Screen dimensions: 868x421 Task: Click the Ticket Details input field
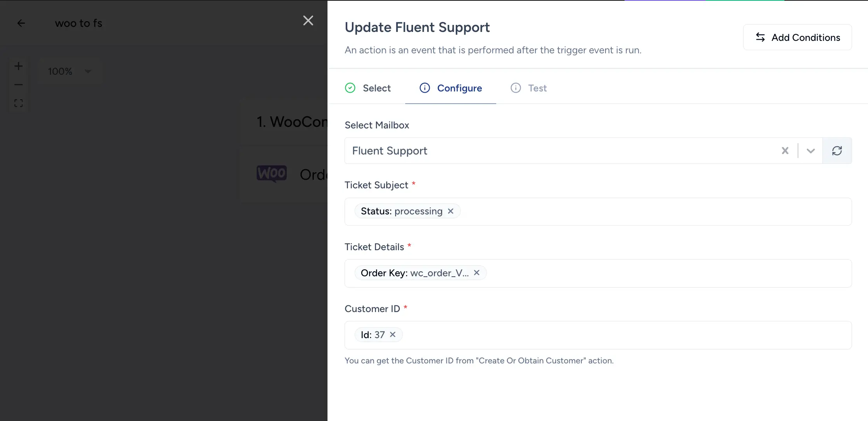click(598, 272)
